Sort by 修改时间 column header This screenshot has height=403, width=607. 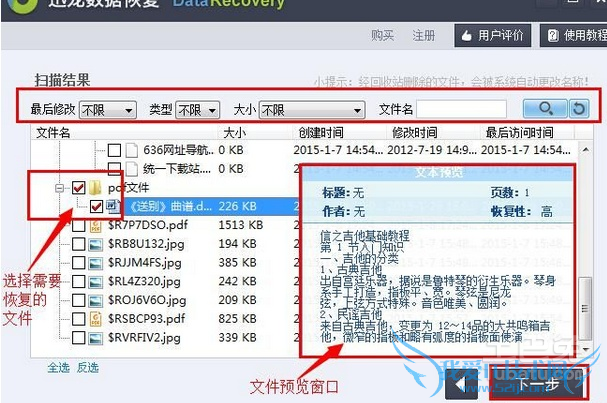415,133
